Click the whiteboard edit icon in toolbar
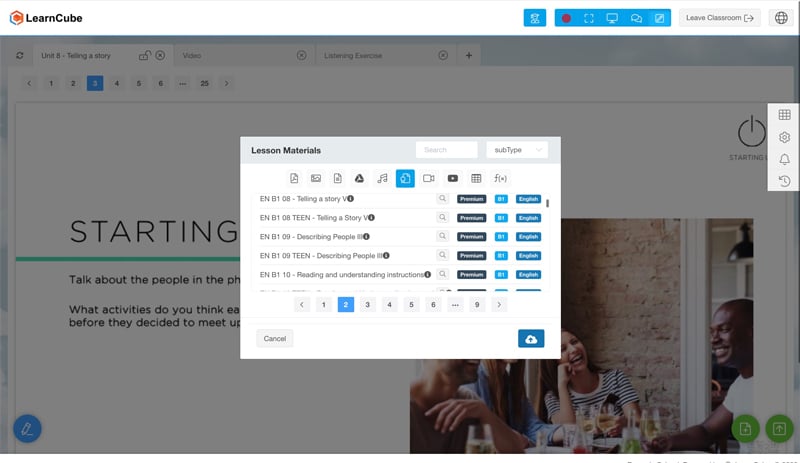This screenshot has width=800, height=463. (x=660, y=18)
